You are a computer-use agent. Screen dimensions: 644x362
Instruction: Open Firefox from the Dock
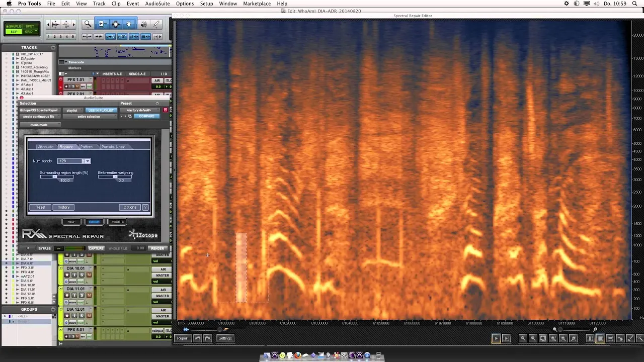[x=298, y=356]
